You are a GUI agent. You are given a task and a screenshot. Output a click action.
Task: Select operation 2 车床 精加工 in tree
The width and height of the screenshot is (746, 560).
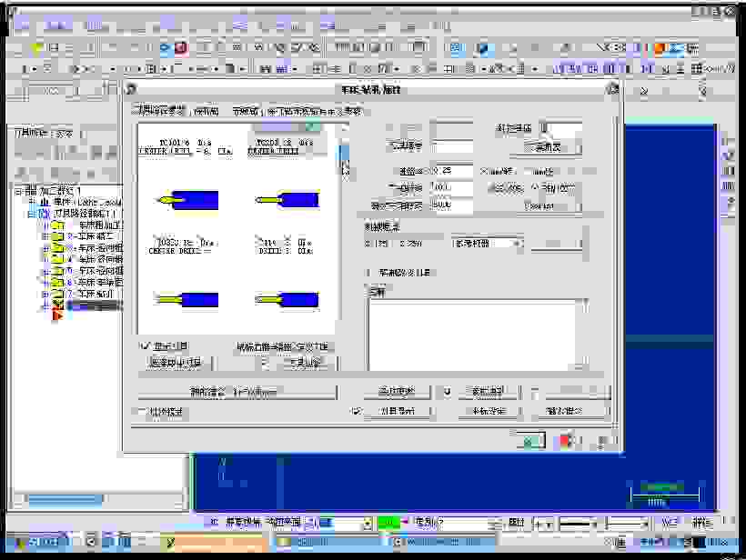click(90, 235)
